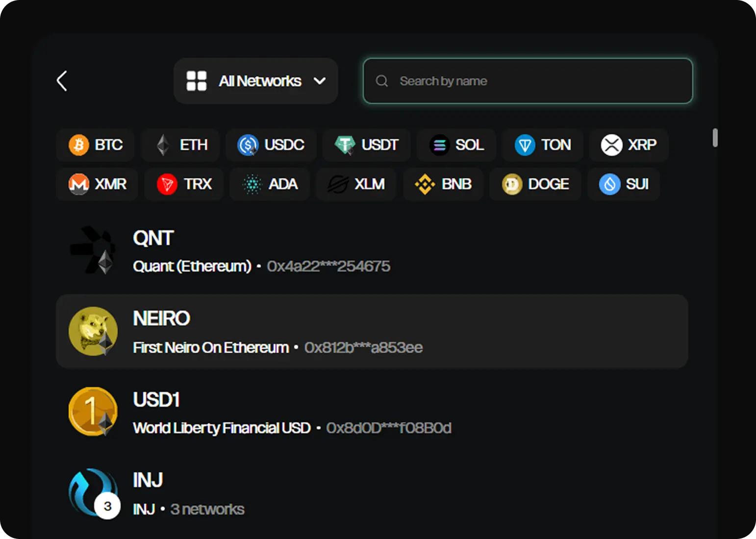
Task: Select the XRP coin icon
Action: click(611, 145)
